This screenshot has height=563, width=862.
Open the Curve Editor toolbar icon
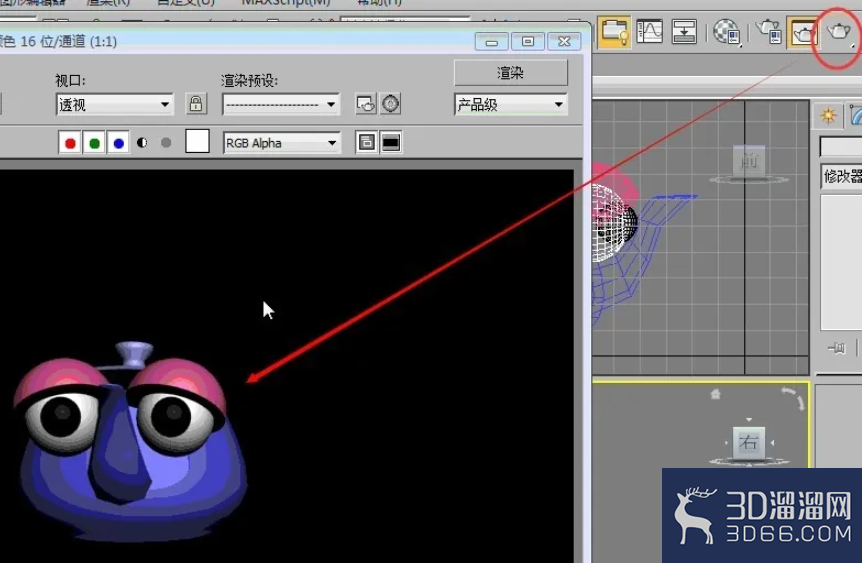pyautogui.click(x=650, y=31)
